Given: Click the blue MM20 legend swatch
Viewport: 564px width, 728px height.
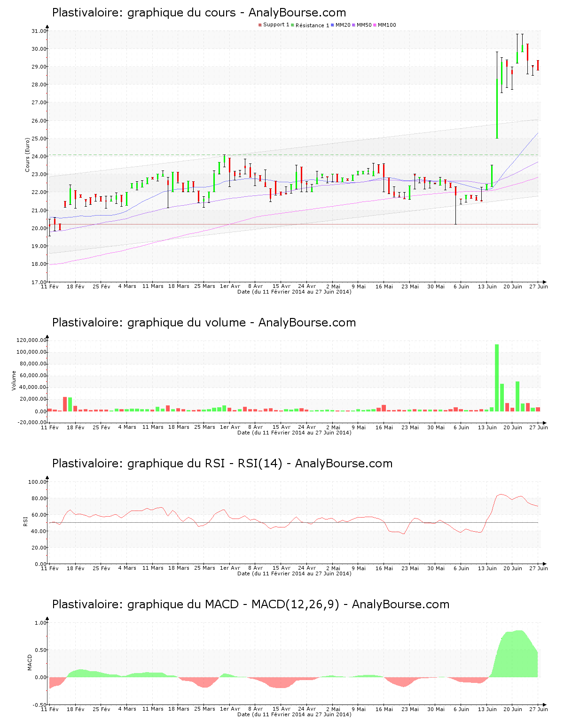Looking at the screenshot, I should [332, 25].
